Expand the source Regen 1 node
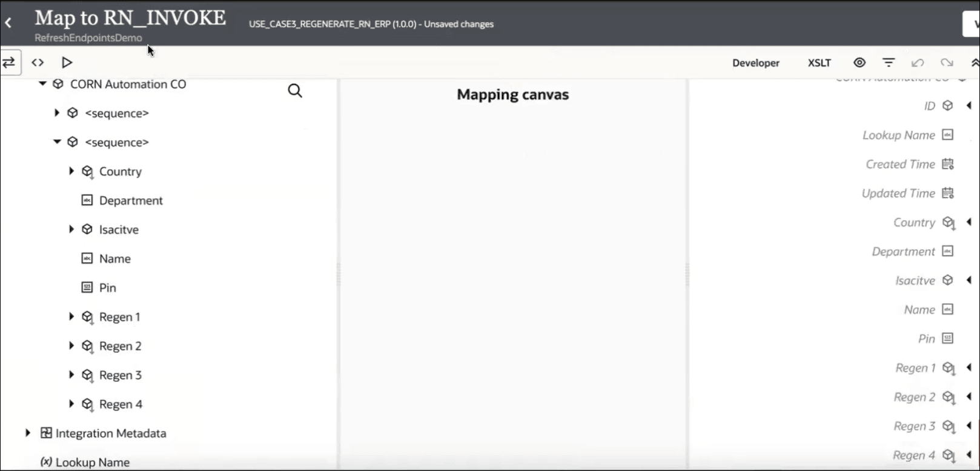 tap(71, 316)
